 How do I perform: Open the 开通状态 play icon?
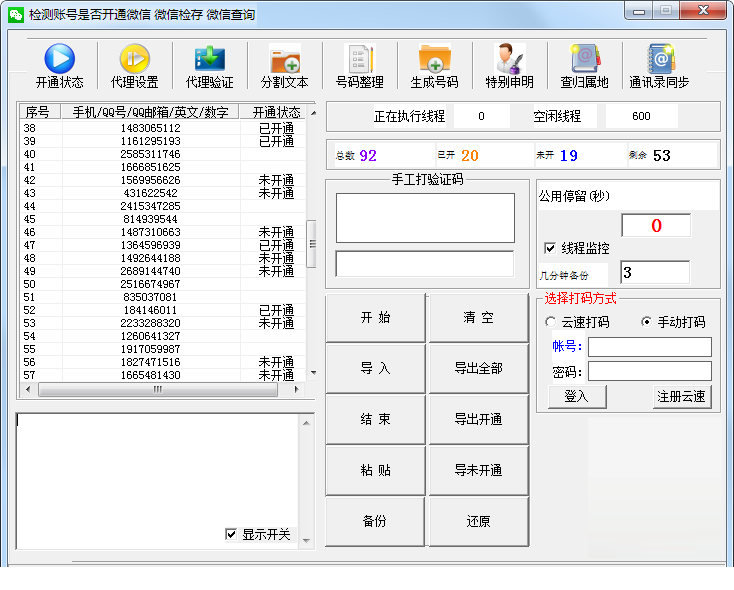coord(59,59)
